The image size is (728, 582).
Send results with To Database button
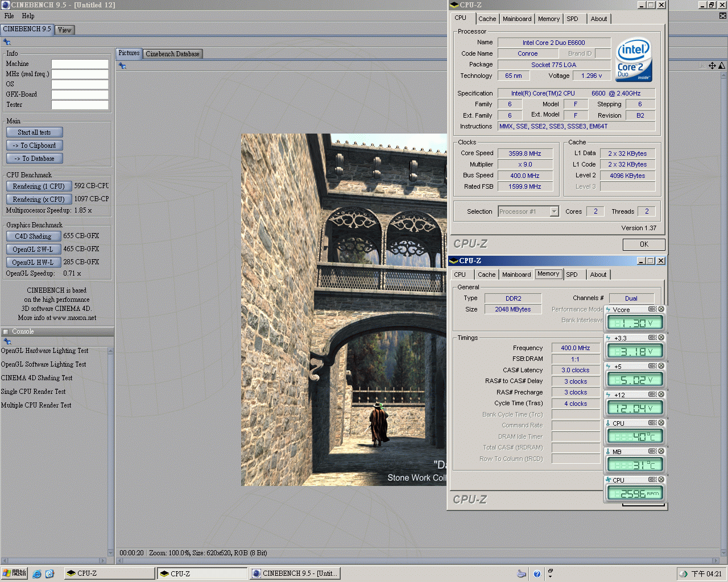coord(34,159)
